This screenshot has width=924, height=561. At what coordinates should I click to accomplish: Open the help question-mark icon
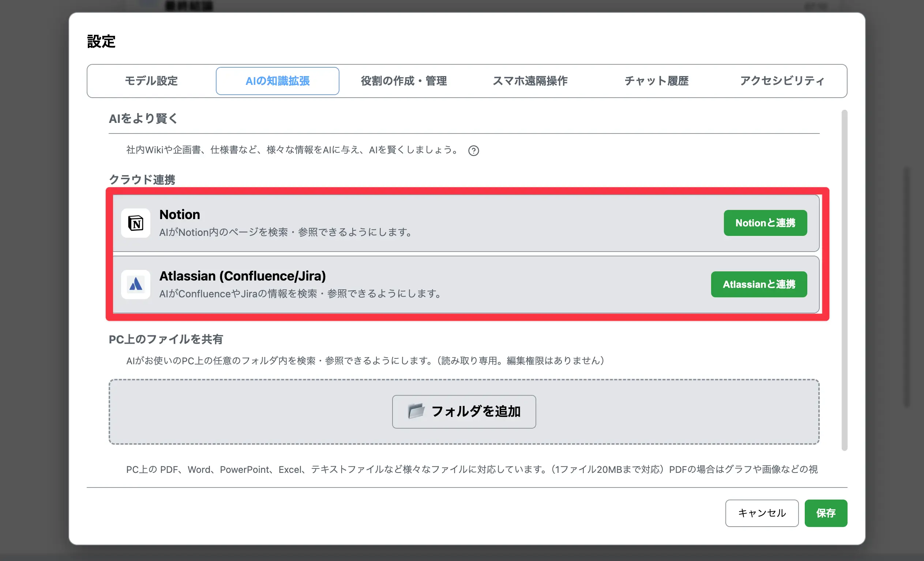tap(473, 150)
